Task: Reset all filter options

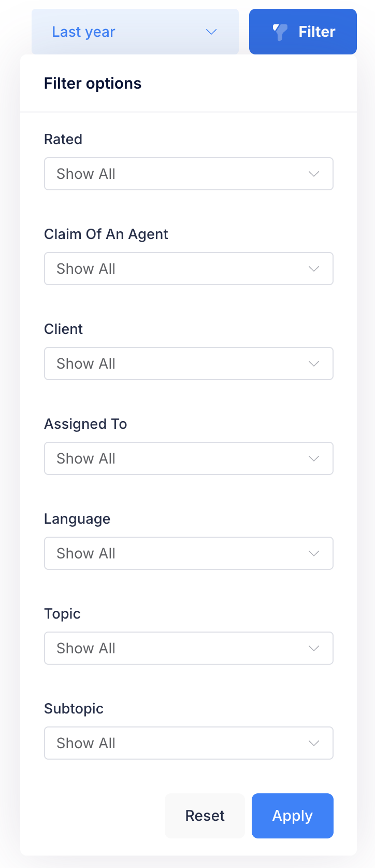Action: (x=205, y=816)
